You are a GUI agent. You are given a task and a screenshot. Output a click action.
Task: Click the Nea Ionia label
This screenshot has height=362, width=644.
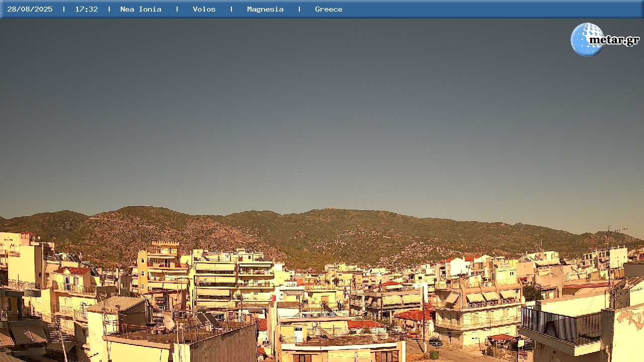(x=141, y=9)
